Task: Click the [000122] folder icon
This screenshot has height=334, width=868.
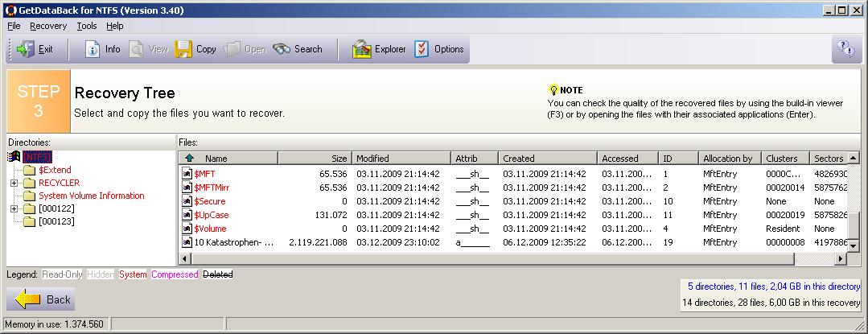Action: [x=29, y=208]
